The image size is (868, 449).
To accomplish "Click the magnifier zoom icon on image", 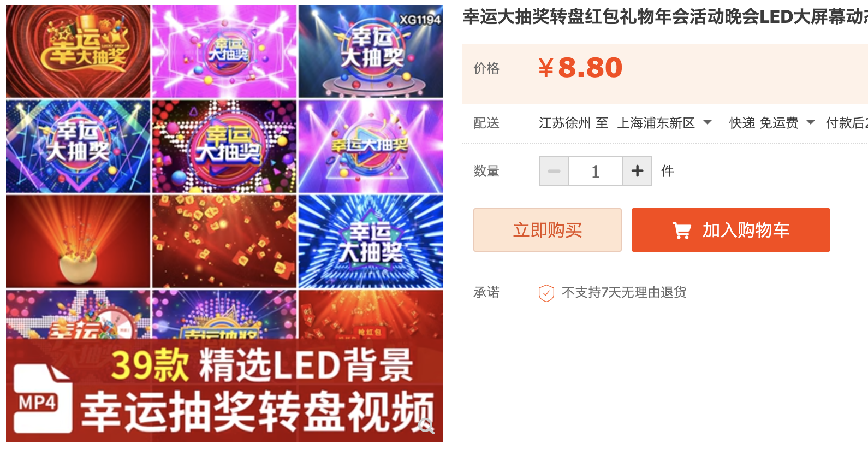I will [426, 426].
